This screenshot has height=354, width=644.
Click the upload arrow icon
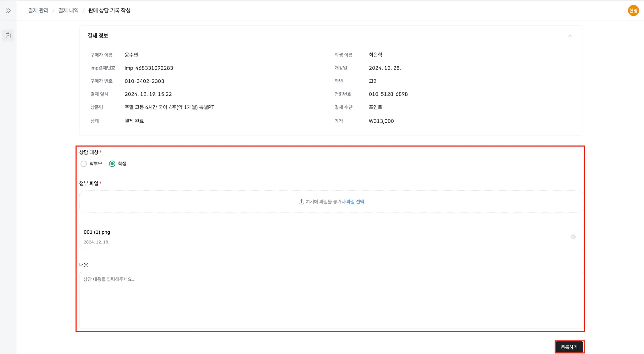pos(301,202)
